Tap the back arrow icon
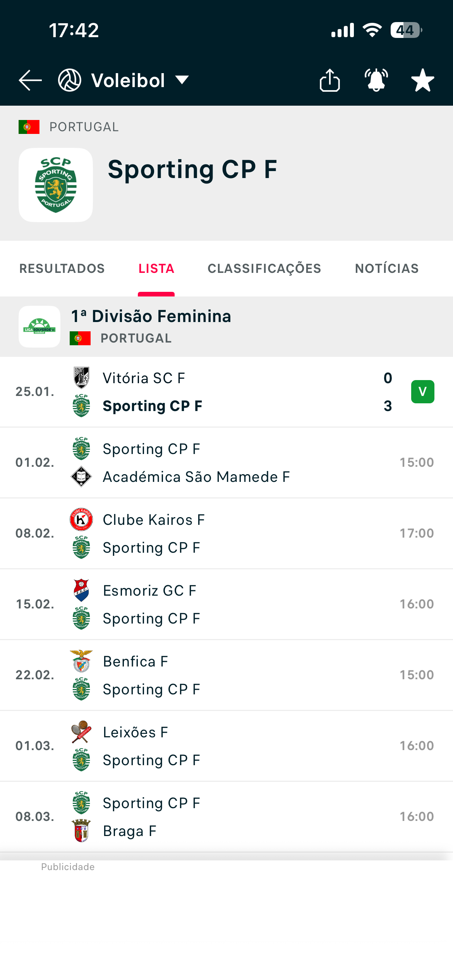This screenshot has height=980, width=453. [x=30, y=81]
